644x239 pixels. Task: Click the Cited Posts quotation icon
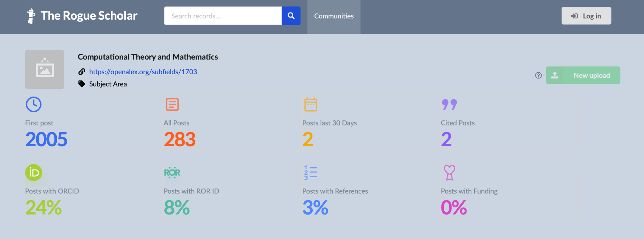coord(449,104)
